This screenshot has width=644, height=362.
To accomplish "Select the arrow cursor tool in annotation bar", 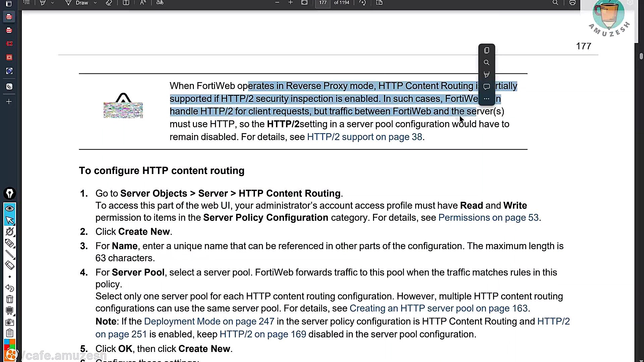I will coord(10,221).
